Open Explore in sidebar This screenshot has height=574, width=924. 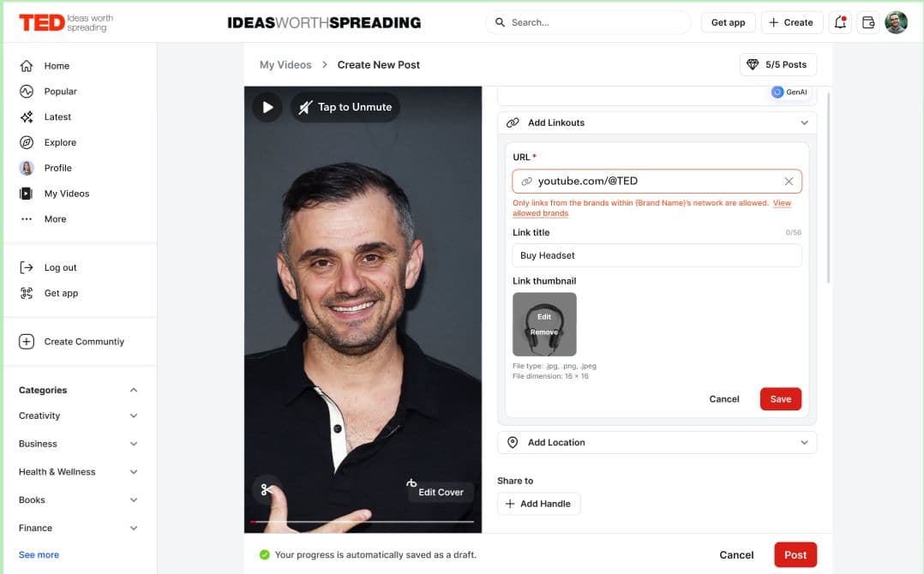[x=60, y=142]
